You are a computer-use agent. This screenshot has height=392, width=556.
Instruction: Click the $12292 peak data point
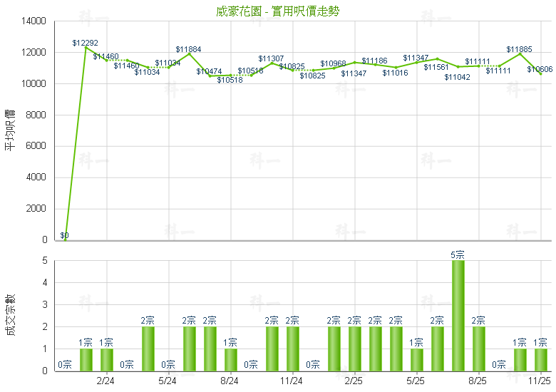pos(86,48)
